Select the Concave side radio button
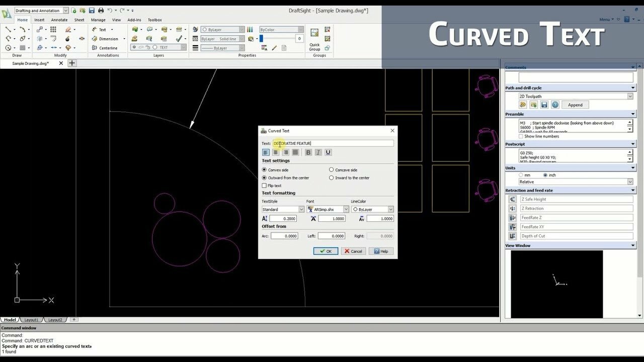The height and width of the screenshot is (362, 644). [x=331, y=170]
